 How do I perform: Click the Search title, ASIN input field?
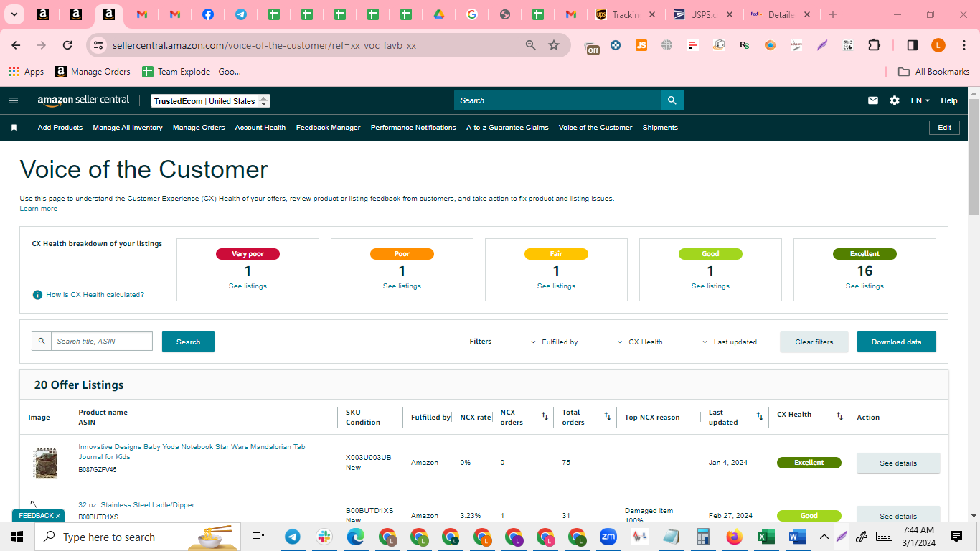[x=102, y=342]
